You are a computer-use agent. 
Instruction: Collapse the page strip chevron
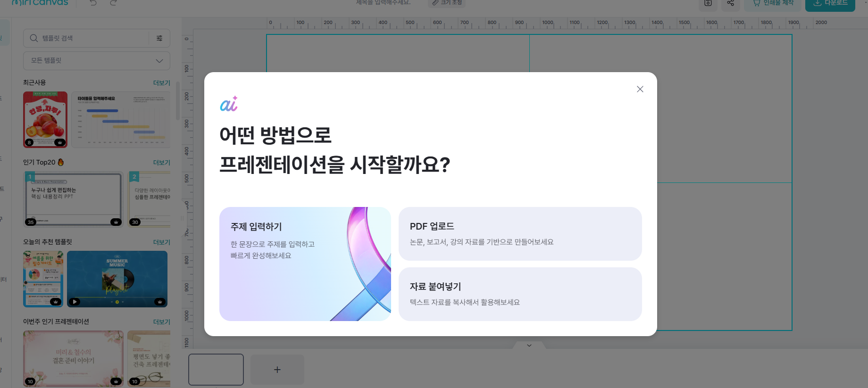(x=529, y=346)
